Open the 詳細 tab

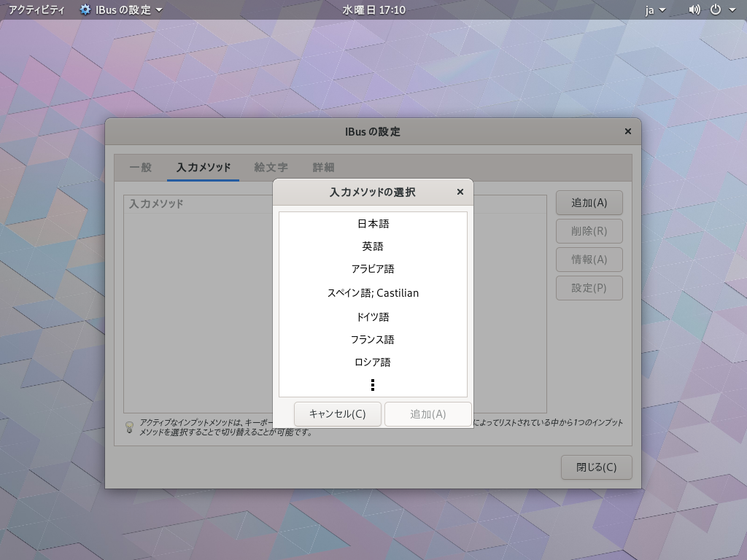[x=323, y=168]
